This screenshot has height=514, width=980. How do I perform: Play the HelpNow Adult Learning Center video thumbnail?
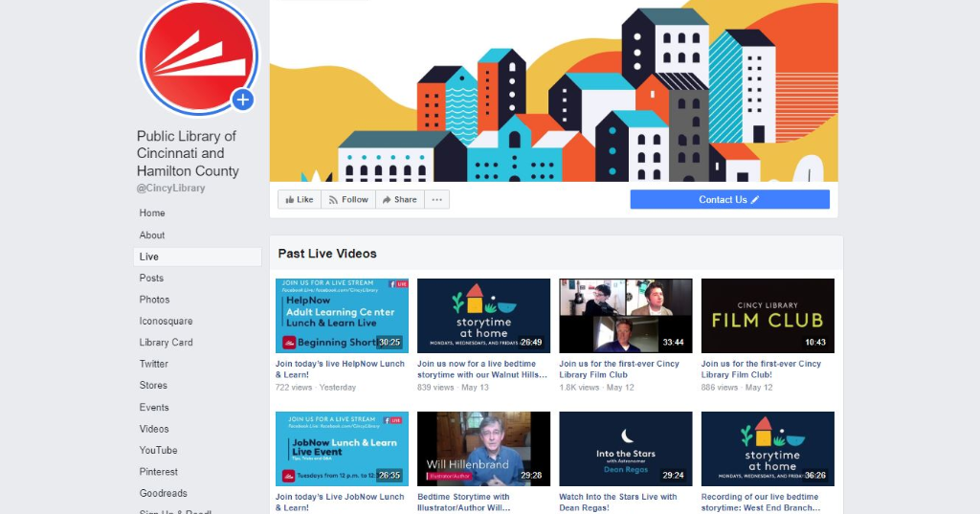(342, 316)
